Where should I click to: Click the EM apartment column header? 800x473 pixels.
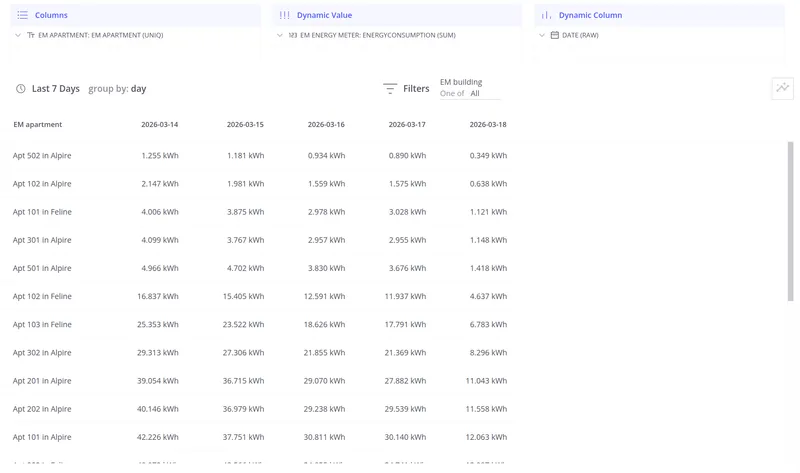38,125
